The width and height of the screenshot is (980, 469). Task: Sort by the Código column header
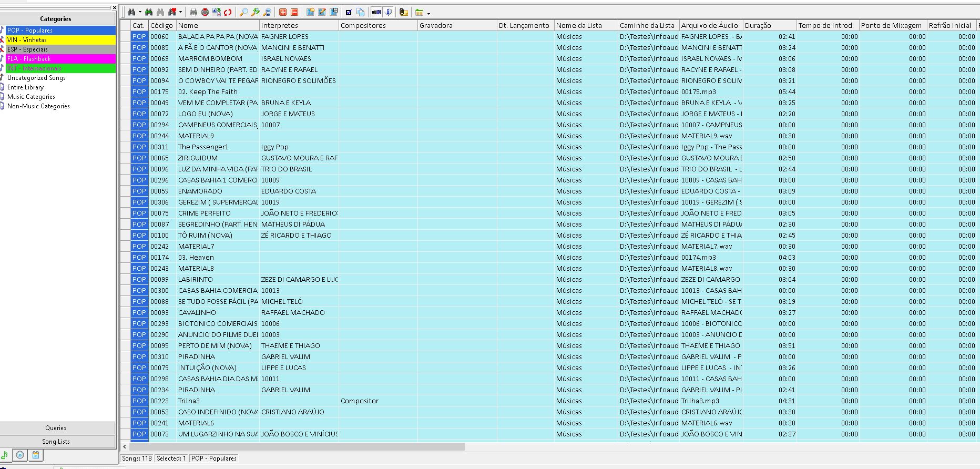coord(161,25)
